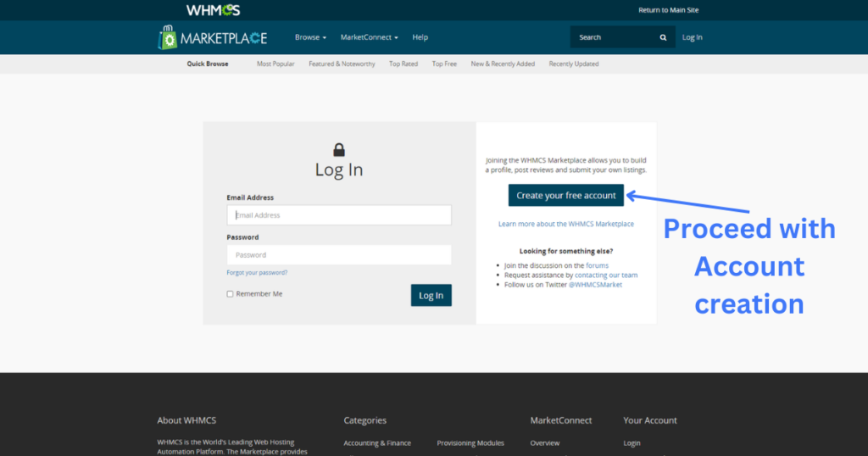Click Return to Main Site link
Image resolution: width=868 pixels, height=456 pixels.
pyautogui.click(x=668, y=10)
